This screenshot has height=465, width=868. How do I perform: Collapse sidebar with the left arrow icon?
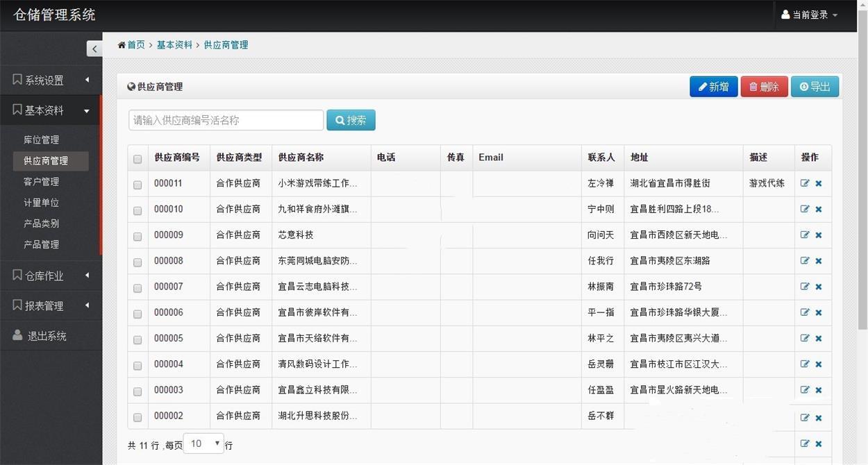[94, 49]
